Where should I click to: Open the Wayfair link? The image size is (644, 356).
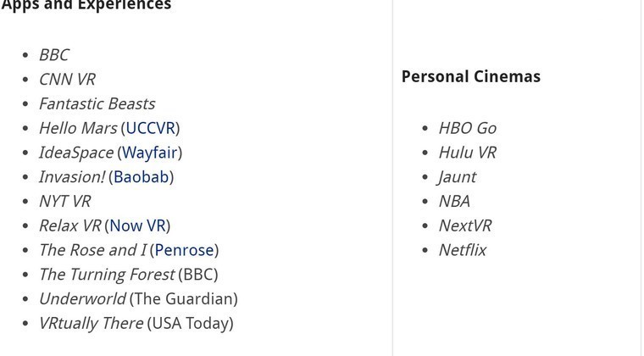[x=149, y=153]
